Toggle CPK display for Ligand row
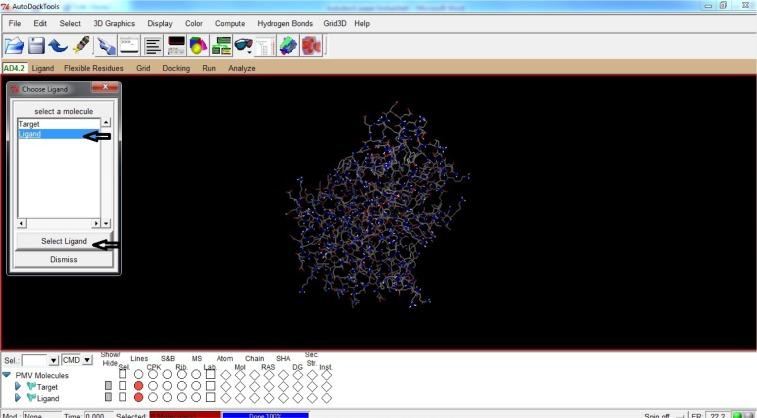This screenshot has height=418, width=757. tap(153, 398)
